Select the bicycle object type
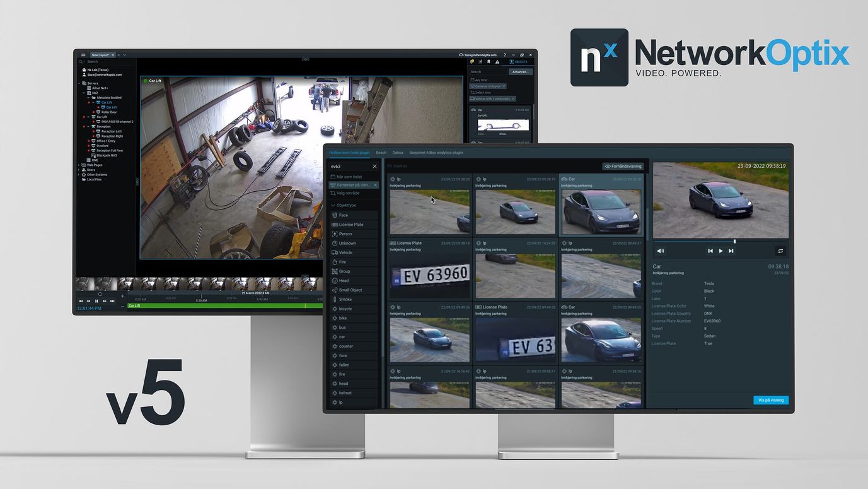Image resolution: width=868 pixels, height=489 pixels. [x=354, y=309]
